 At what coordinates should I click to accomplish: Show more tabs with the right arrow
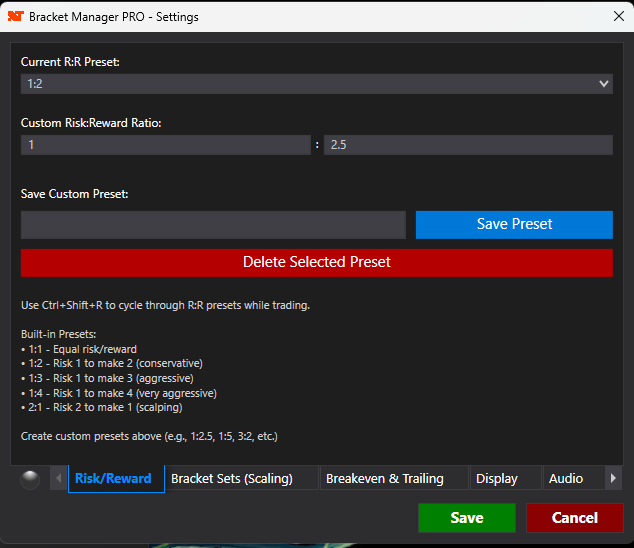(613, 478)
